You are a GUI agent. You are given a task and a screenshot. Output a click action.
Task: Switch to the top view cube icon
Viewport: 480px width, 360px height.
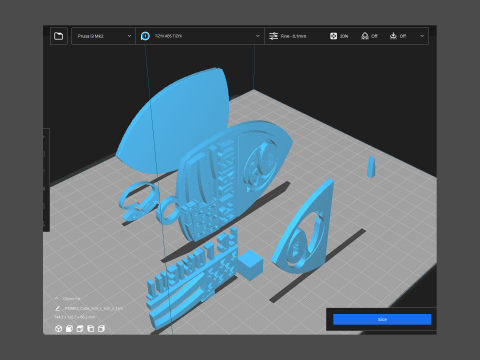tap(80, 329)
